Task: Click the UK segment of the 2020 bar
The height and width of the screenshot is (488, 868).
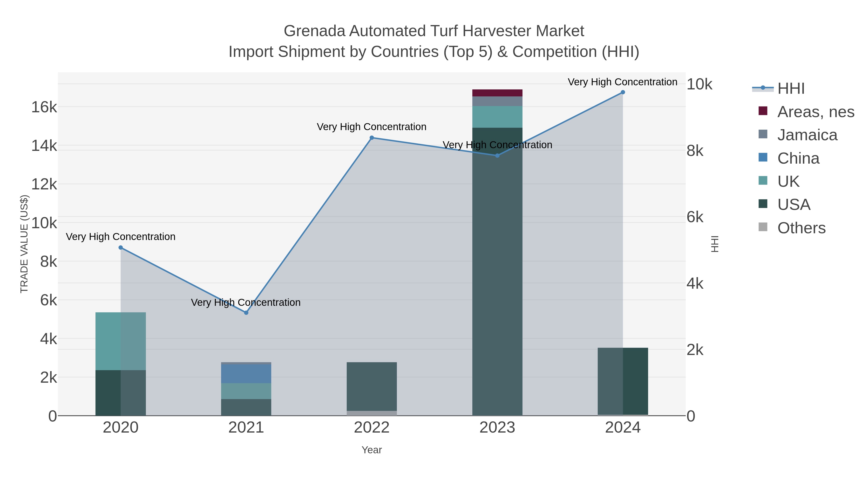Action: point(121,341)
